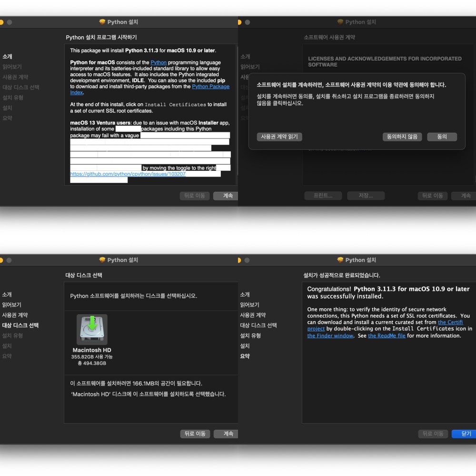Viewport: 476px width, 476px height.
Task: Click 뒤로 이동 in the intro installer window
Action: (195, 196)
